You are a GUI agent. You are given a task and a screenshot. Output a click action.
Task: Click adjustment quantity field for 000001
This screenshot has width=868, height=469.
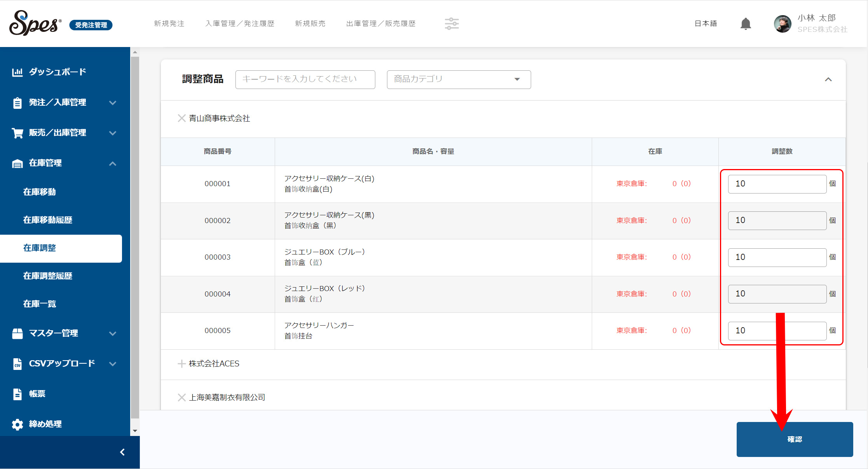click(777, 184)
